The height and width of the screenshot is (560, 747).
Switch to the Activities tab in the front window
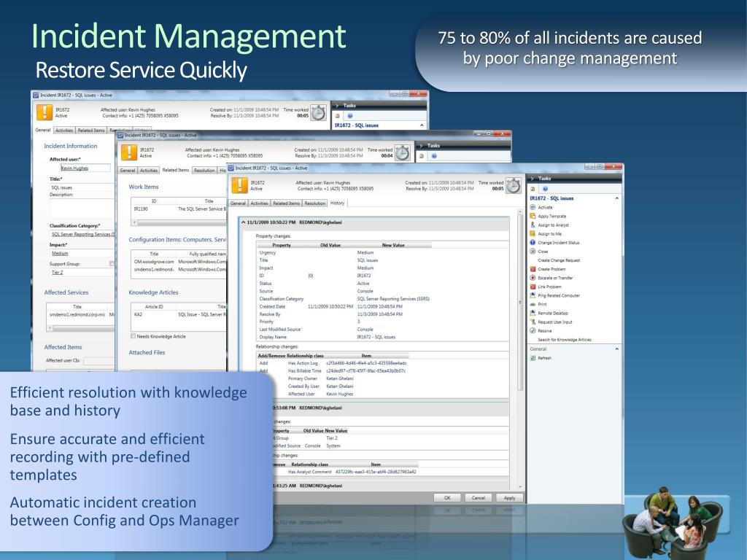pyautogui.click(x=259, y=203)
